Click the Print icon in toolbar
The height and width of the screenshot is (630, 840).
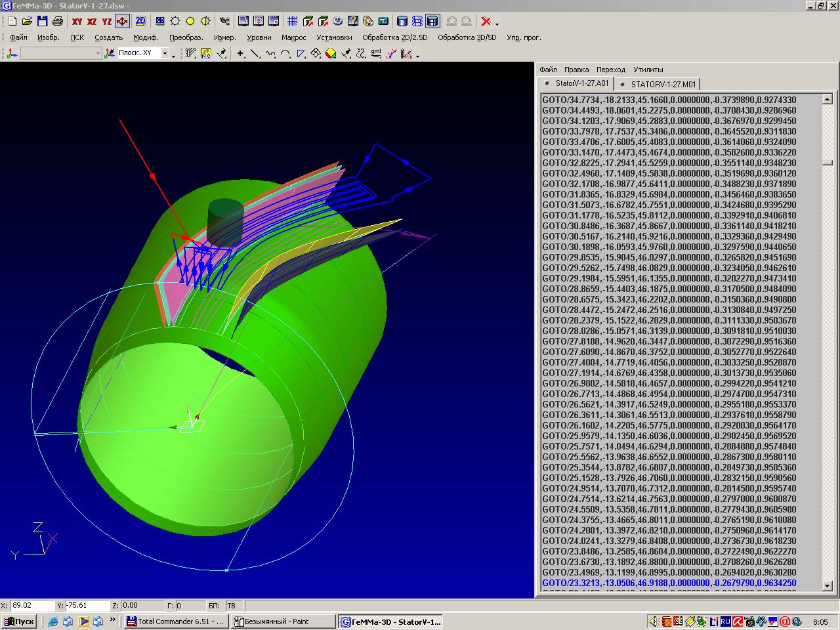click(x=57, y=22)
